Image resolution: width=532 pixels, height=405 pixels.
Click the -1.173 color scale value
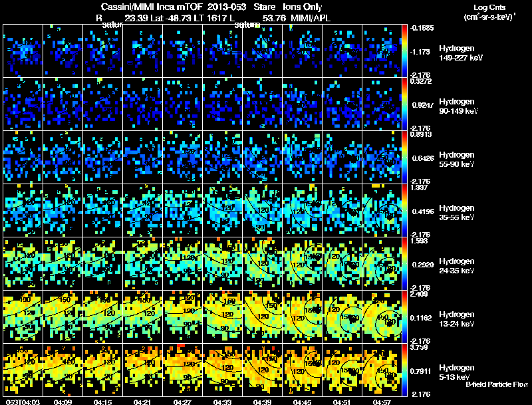coord(420,52)
